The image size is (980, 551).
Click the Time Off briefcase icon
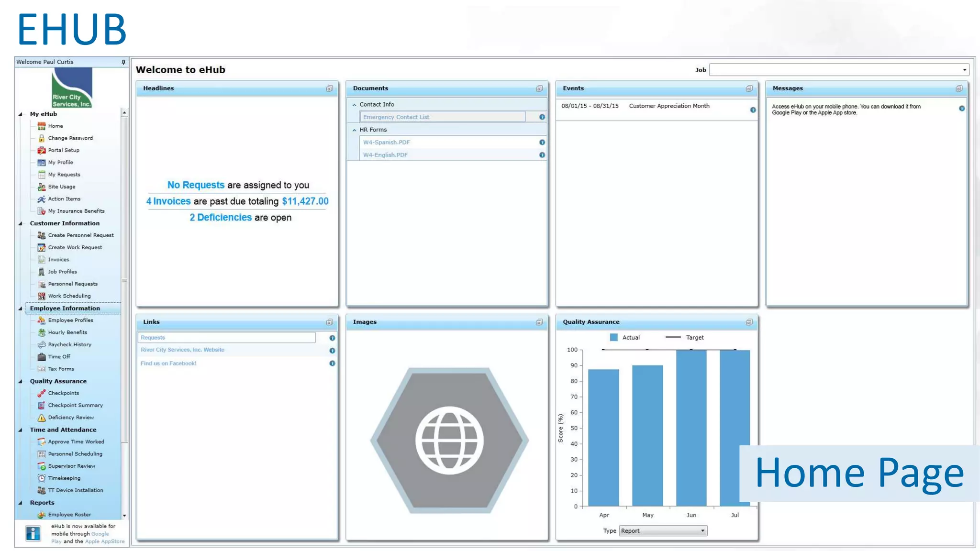(x=42, y=357)
